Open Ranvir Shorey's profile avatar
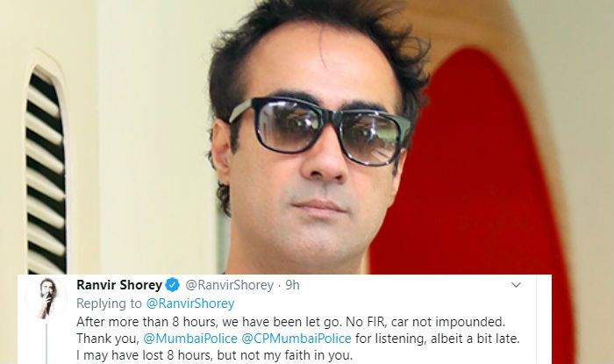Image resolution: width=614 pixels, height=364 pixels. coord(46,298)
